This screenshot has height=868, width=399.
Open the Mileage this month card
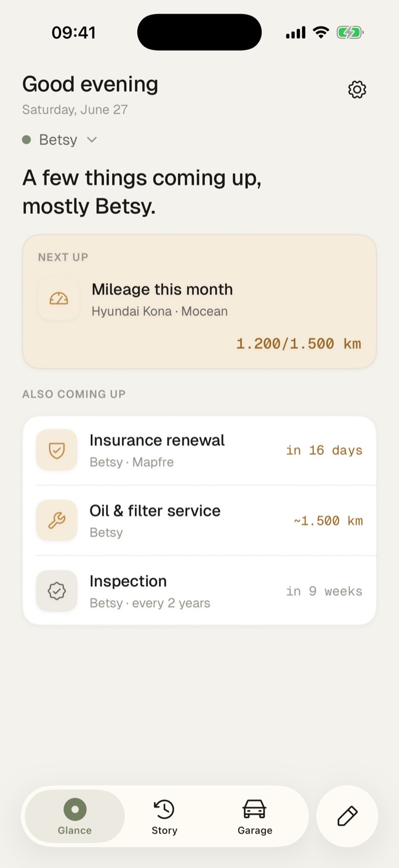[x=199, y=302]
